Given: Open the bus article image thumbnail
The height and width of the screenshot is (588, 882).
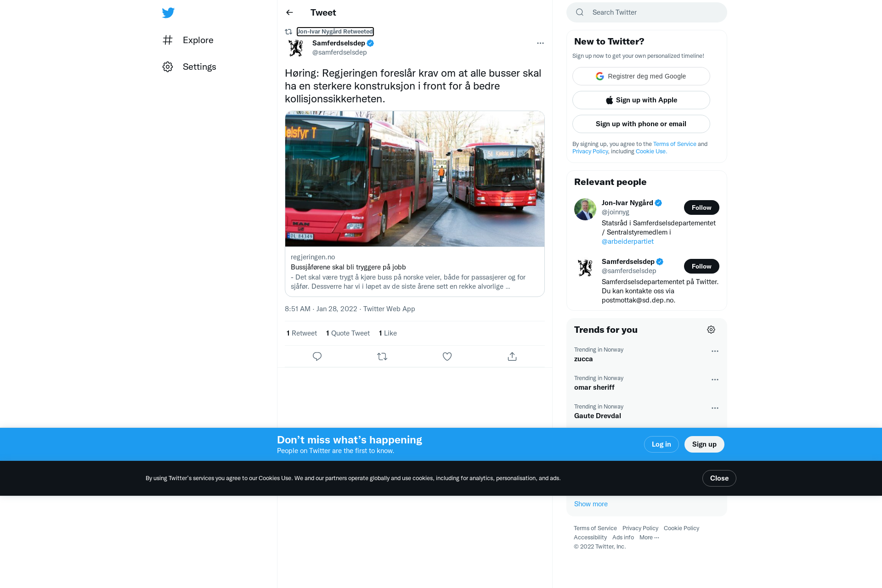Looking at the screenshot, I should point(415,179).
